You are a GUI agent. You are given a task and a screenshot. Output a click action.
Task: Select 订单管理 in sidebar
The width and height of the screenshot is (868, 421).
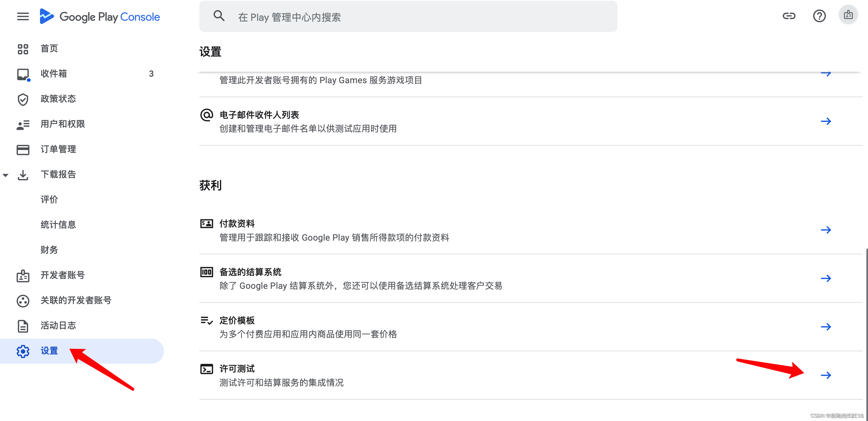[x=58, y=149]
